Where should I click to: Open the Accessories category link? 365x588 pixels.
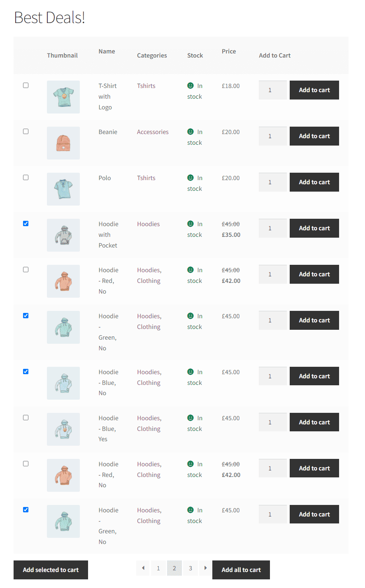tap(153, 132)
